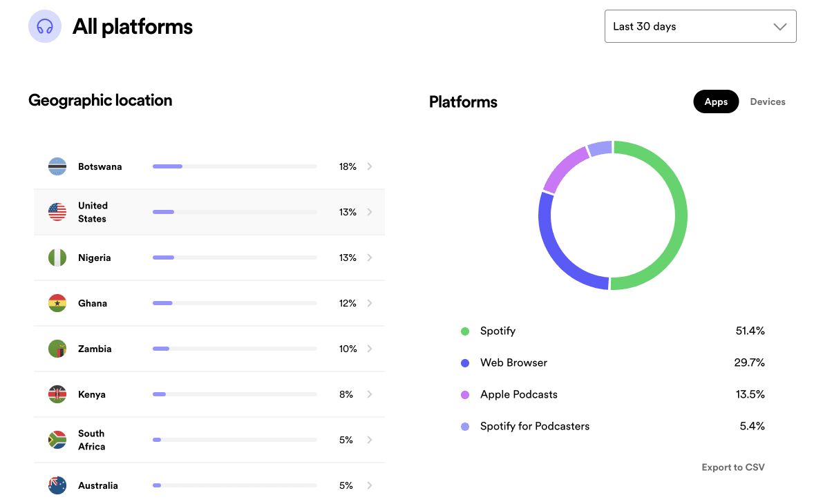823x504 pixels.
Task: Click the green Spotify legend dot
Action: [x=464, y=331]
